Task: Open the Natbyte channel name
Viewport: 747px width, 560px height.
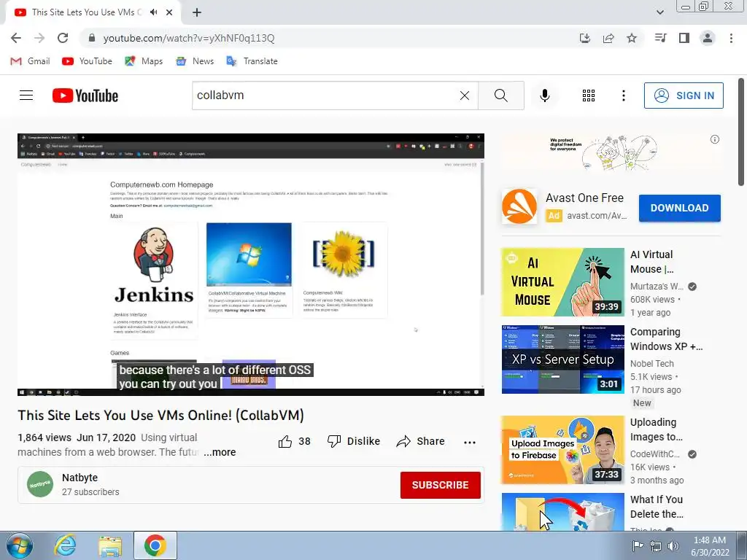Action: tap(80, 478)
